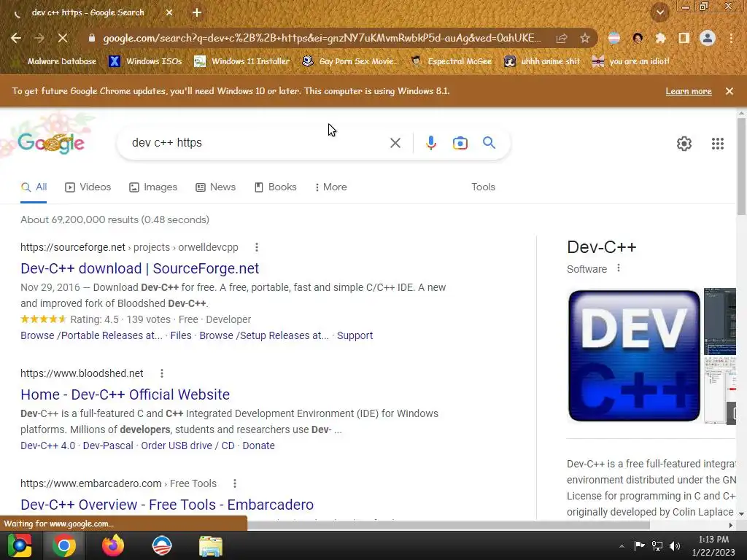Open 'About this result' for bloodshed.net
Image resolution: width=747 pixels, height=560 pixels.
coord(161,373)
